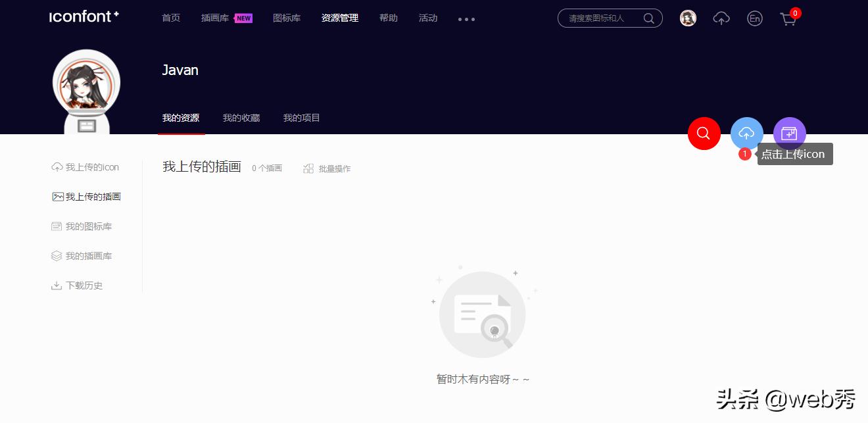This screenshot has width=868, height=423.
Task: Open the user avatar in navbar
Action: pos(688,18)
